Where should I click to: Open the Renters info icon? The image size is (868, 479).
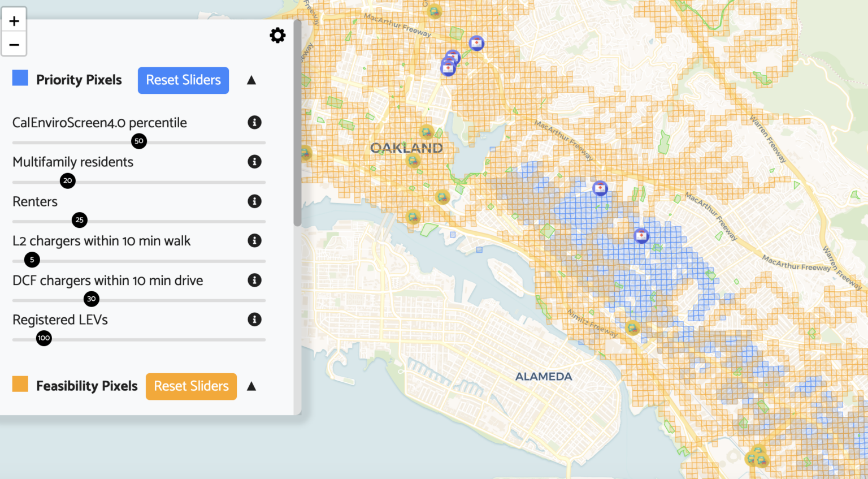[254, 201]
